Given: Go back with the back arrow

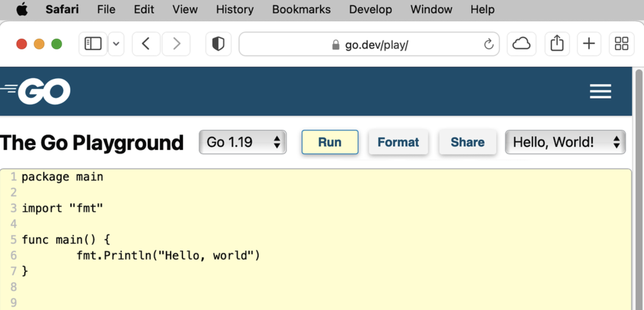Looking at the screenshot, I should [146, 44].
